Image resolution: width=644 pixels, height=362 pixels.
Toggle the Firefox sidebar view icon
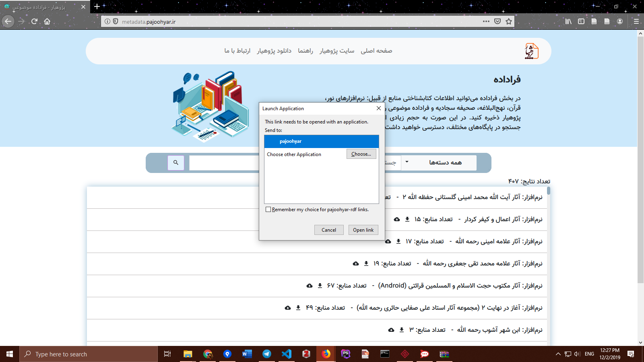coord(581,22)
